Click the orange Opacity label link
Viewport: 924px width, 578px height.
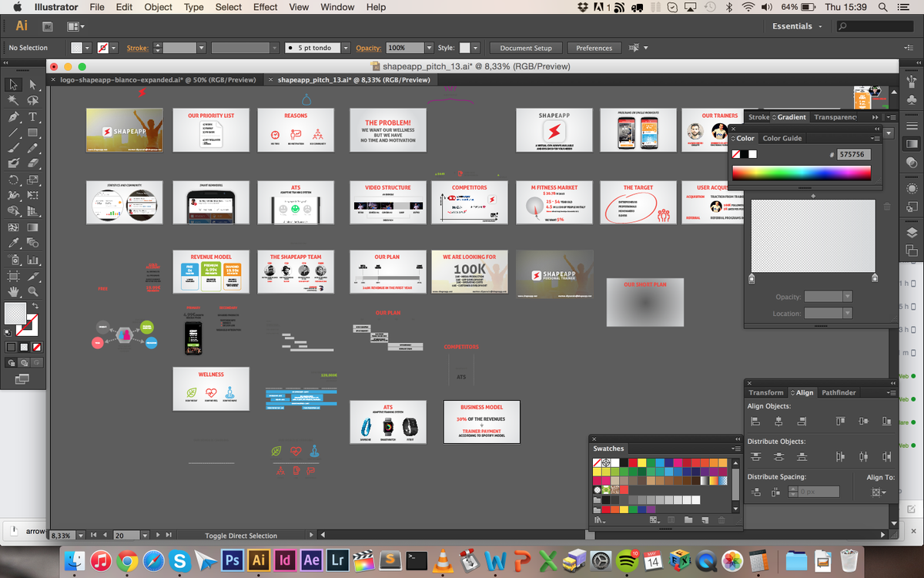pyautogui.click(x=368, y=48)
